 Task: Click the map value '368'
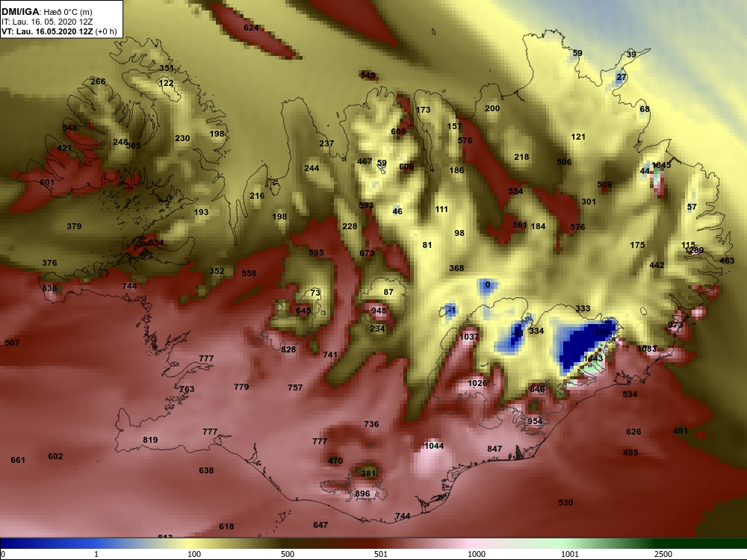(456, 269)
